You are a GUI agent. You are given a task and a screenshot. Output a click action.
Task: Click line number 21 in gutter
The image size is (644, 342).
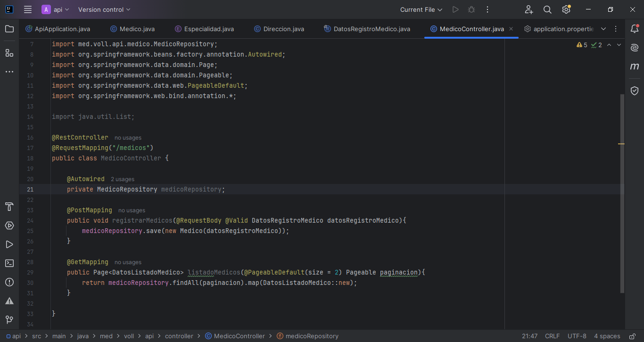[30, 190]
